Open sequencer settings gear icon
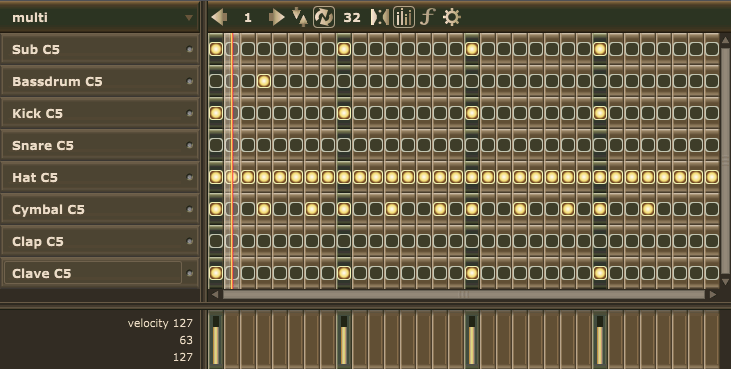The height and width of the screenshot is (369, 731). coord(451,18)
